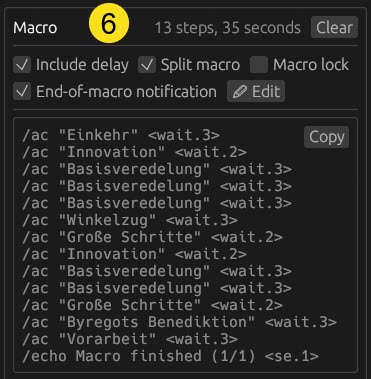Enable the Macro lock checkbox

tap(259, 65)
